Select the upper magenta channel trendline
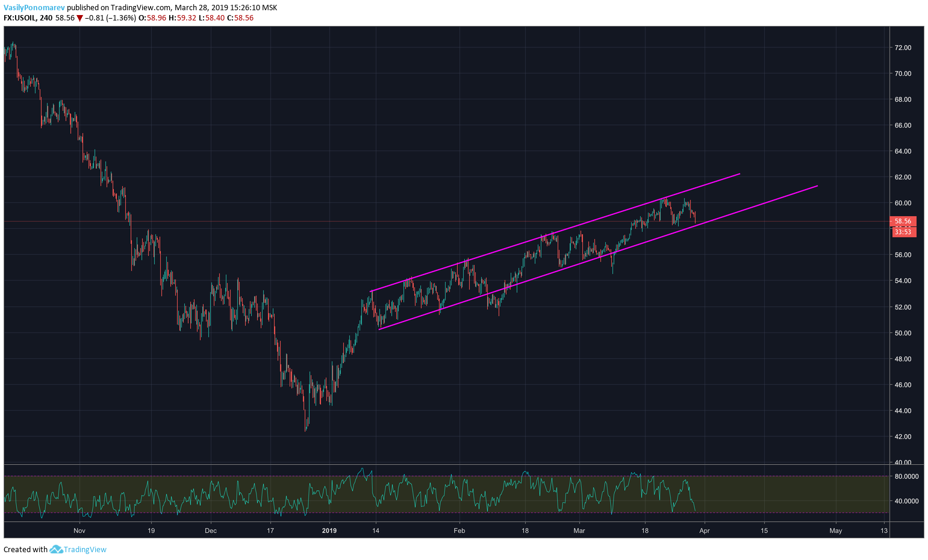 [x=555, y=232]
